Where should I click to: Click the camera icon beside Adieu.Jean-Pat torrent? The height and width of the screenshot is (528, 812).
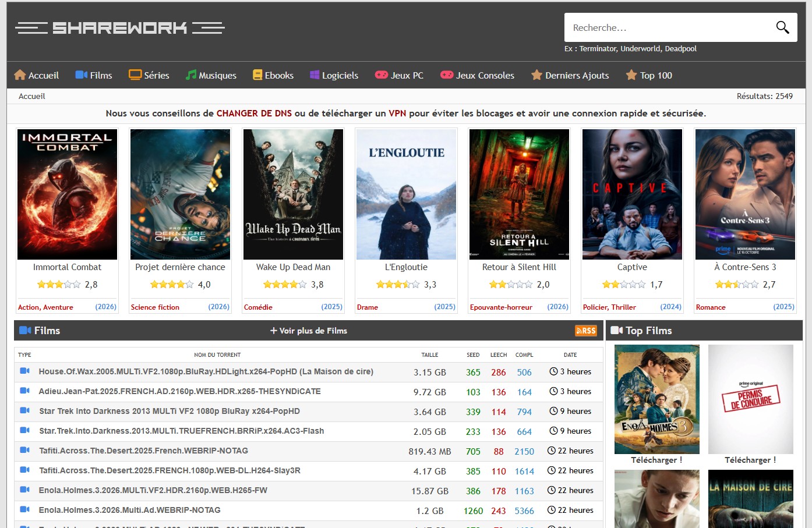click(x=24, y=391)
